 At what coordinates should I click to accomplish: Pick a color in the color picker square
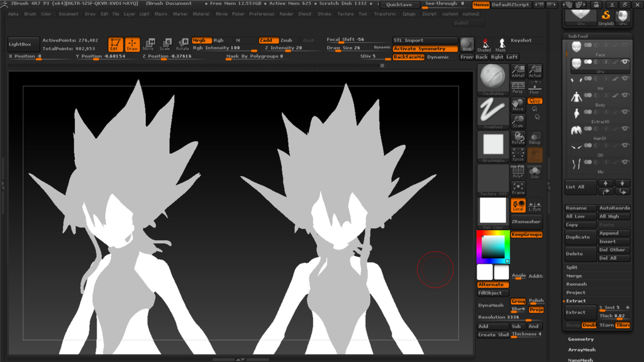pos(493,246)
